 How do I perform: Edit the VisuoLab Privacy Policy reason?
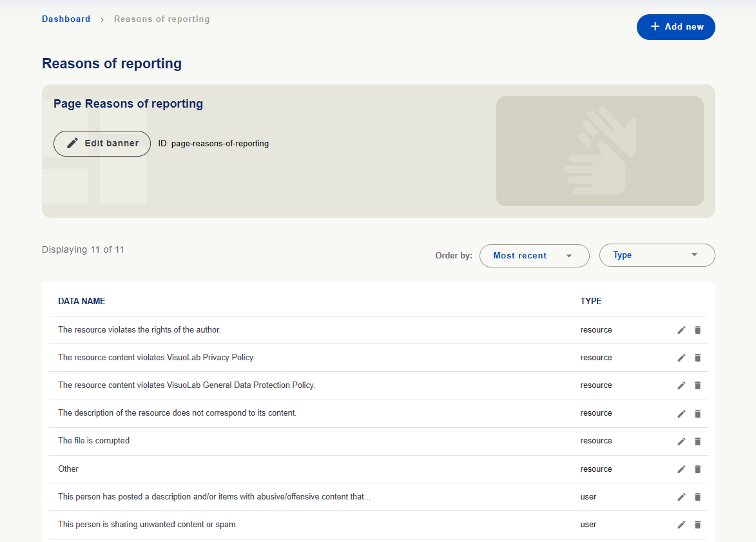pyautogui.click(x=681, y=358)
